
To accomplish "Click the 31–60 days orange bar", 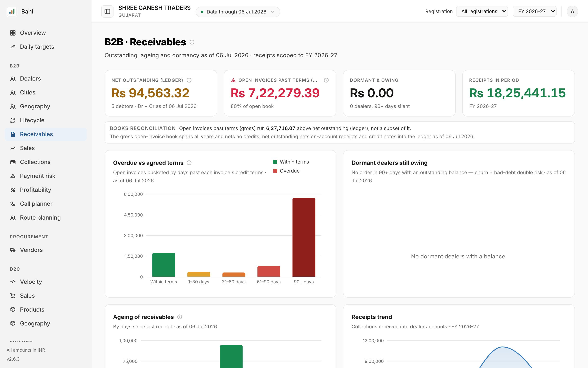I will click(234, 275).
